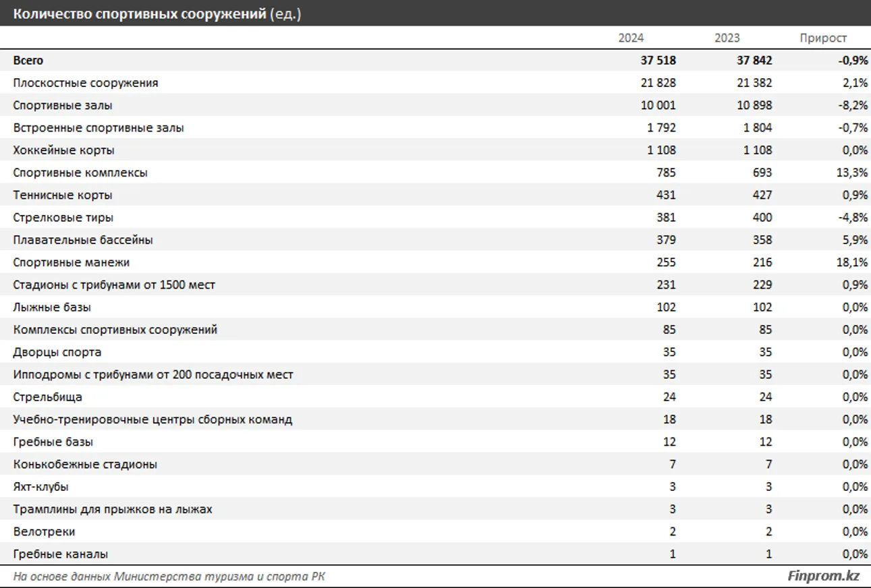Select the 'Спортивные залы' row label
871x588 pixels.
click(63, 106)
